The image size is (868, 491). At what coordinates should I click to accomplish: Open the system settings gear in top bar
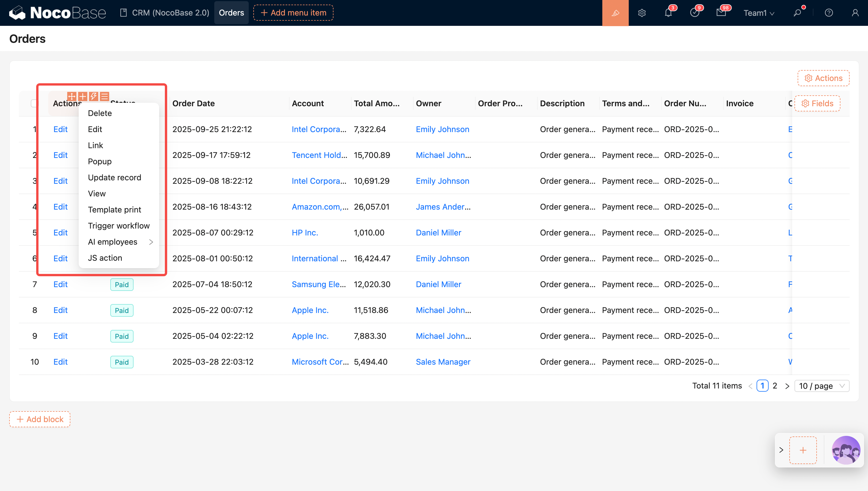(642, 13)
